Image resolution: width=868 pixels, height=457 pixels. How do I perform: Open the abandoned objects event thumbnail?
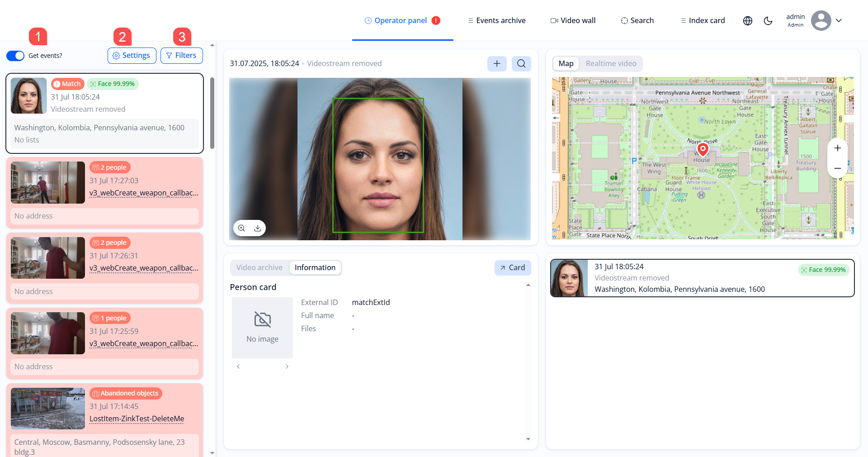pos(47,408)
